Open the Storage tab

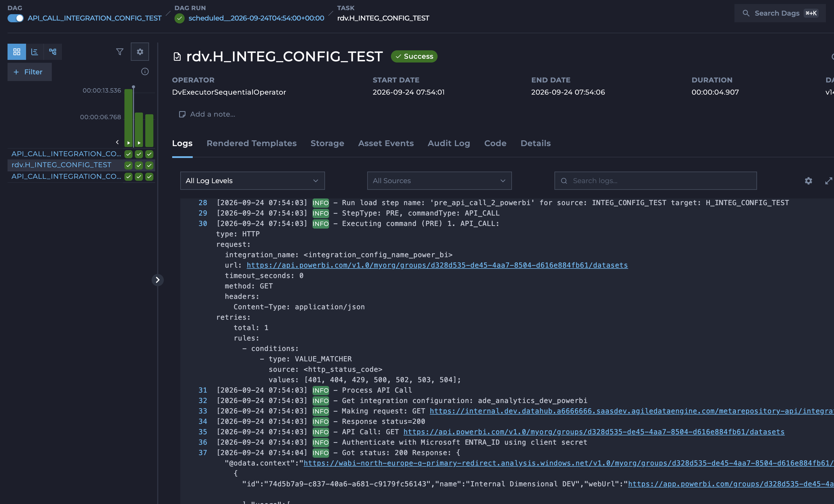[327, 144]
